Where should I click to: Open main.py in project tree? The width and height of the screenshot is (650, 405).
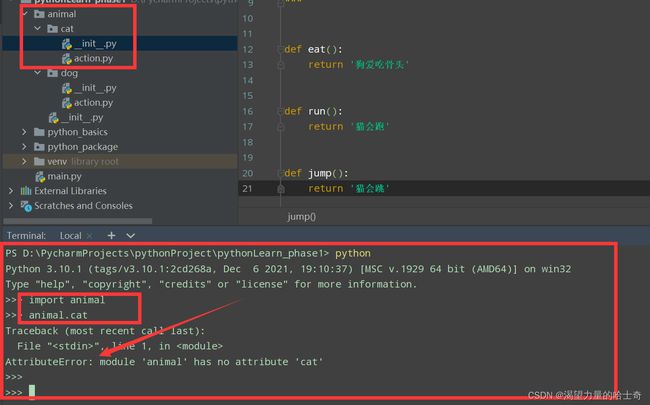click(64, 176)
